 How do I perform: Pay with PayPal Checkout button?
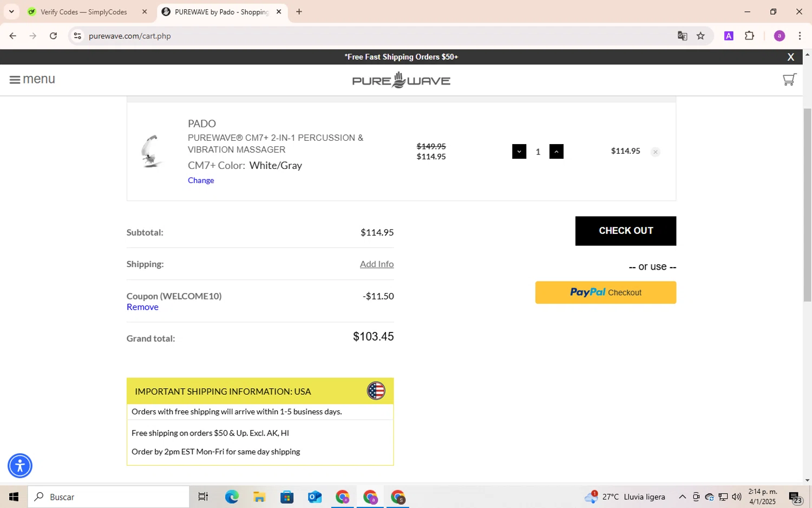point(605,292)
